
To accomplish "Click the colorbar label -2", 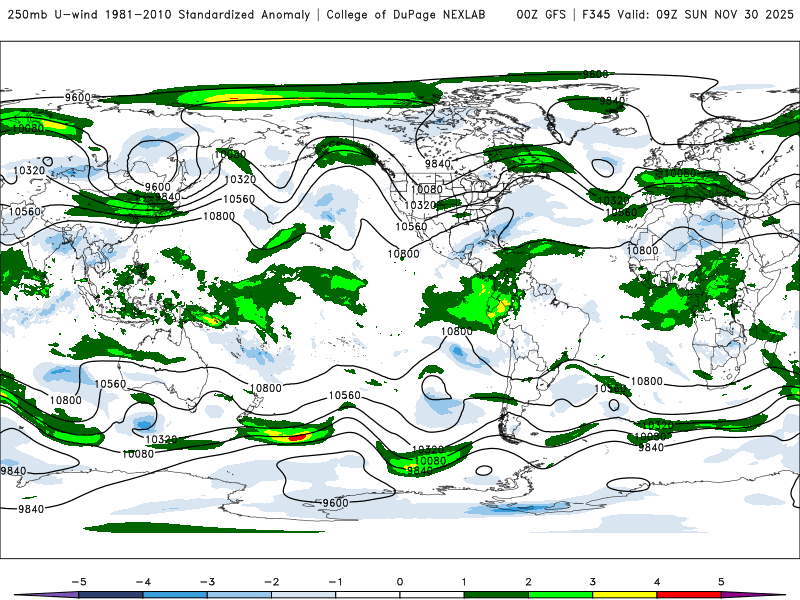I will (x=271, y=582).
